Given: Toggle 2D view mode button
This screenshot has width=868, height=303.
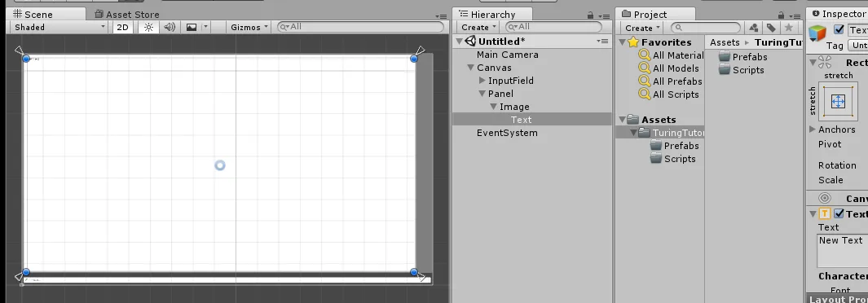Looking at the screenshot, I should tap(123, 27).
